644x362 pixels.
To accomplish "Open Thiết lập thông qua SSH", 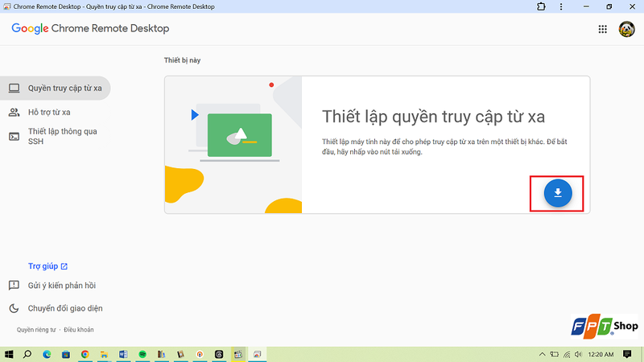I will [53, 136].
